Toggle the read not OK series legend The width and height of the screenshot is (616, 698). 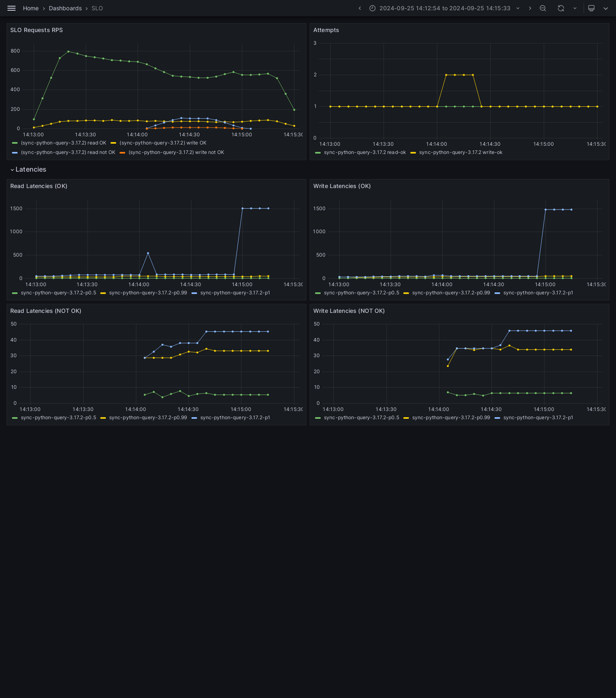[68, 152]
